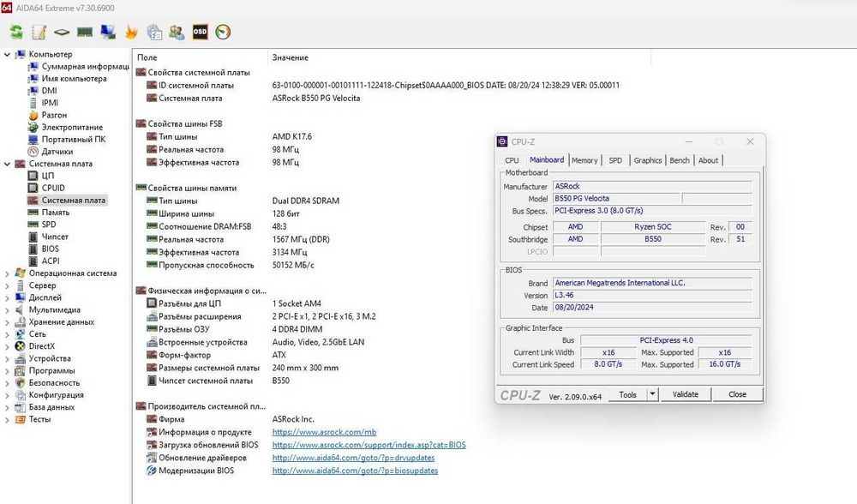Click the DirectX Xbox icon in tree
This screenshot has height=504, width=857.
(21, 346)
